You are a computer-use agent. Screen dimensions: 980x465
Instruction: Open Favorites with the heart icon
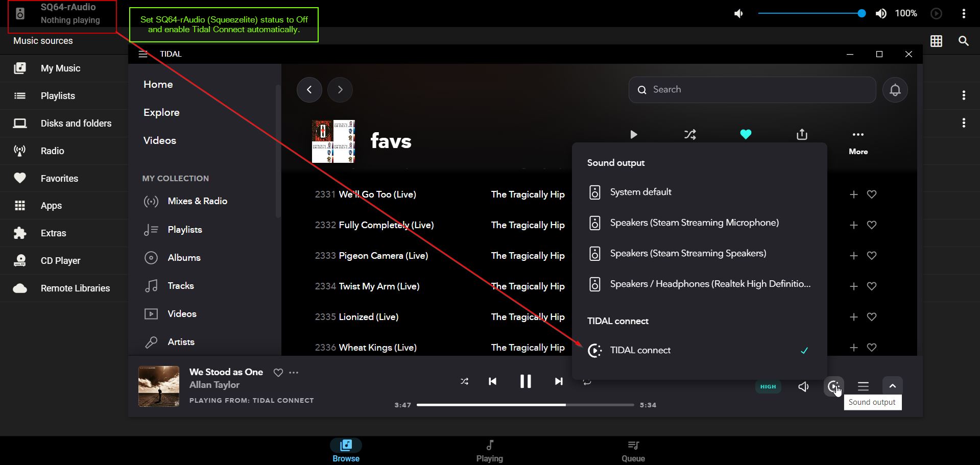[x=64, y=178]
